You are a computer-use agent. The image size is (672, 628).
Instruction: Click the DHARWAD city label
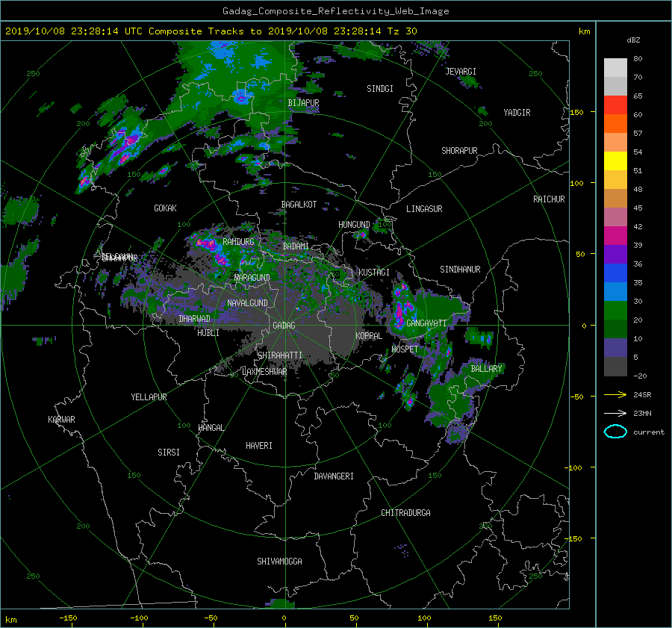pyautogui.click(x=195, y=319)
